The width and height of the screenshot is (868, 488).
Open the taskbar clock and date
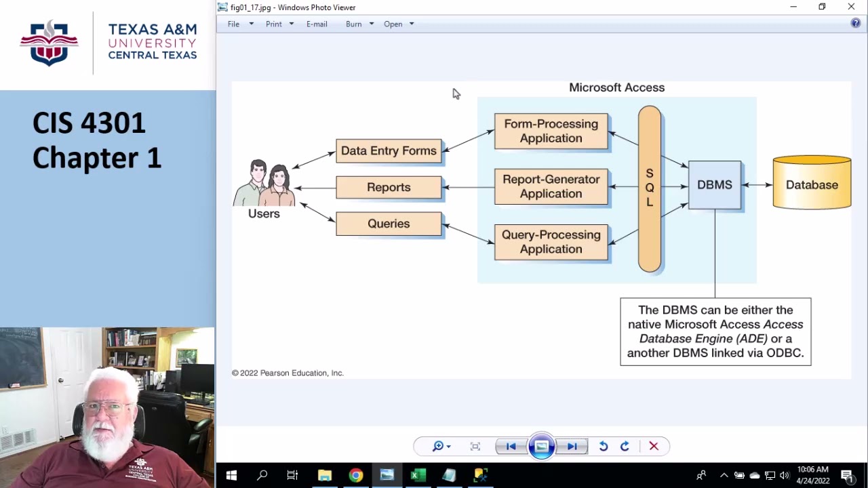[x=812, y=475]
